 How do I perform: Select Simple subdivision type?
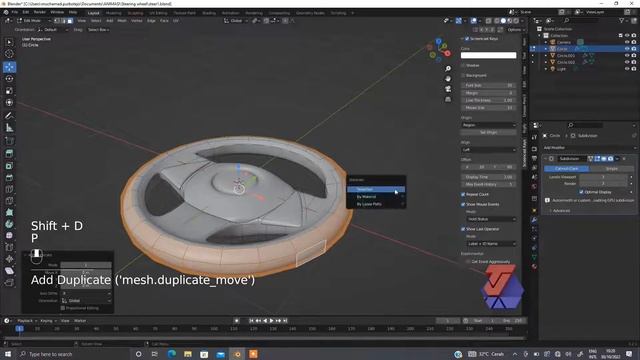611,169
